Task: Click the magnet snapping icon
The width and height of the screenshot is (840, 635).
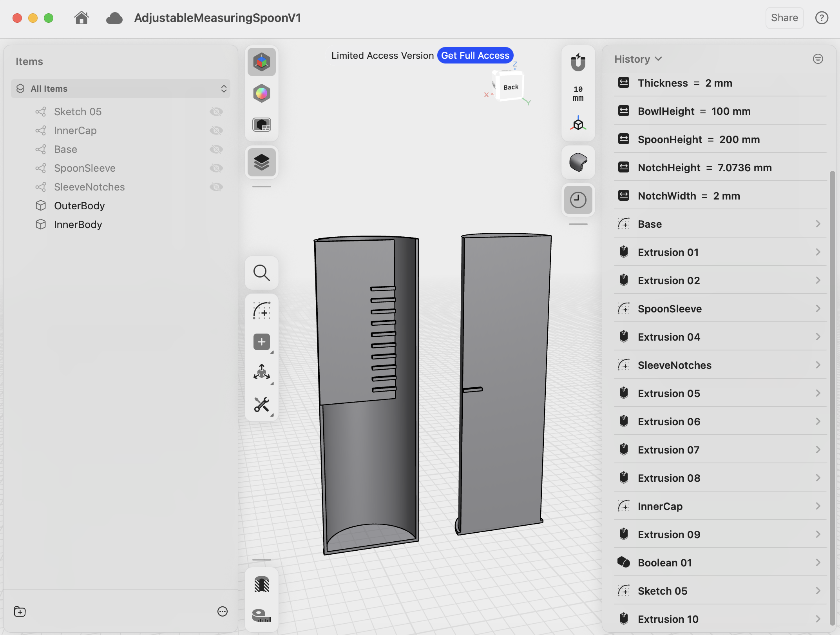Action: pyautogui.click(x=578, y=63)
